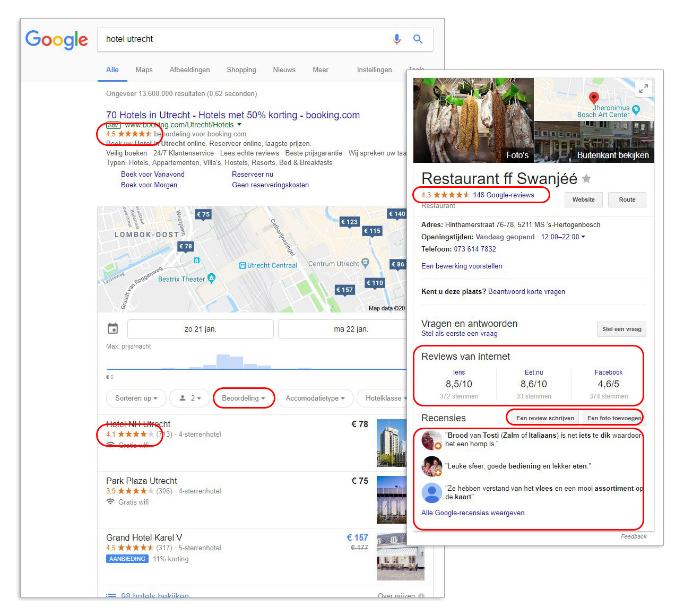Open Park Plaza Utrecht listing
The image size is (684, 616).
pyautogui.click(x=142, y=481)
